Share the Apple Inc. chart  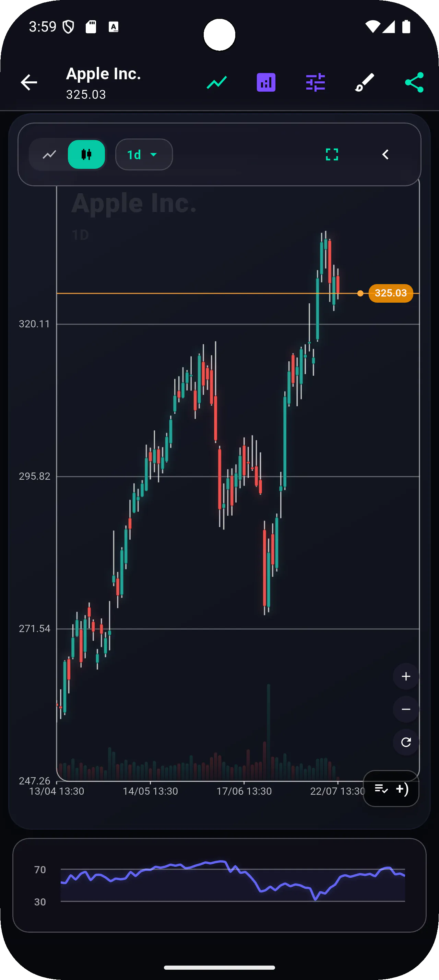[414, 82]
